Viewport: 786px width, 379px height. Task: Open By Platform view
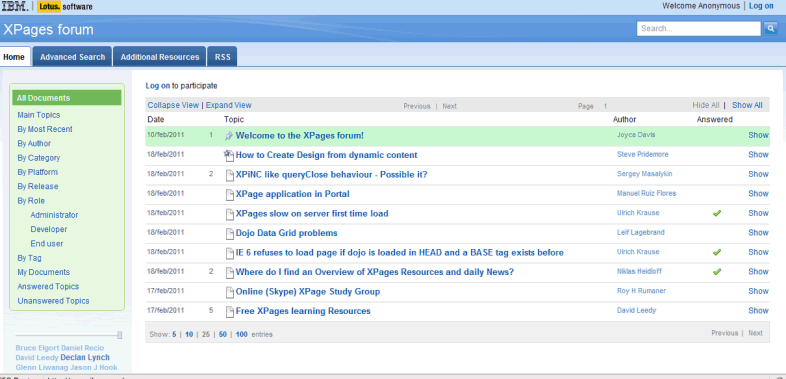(38, 172)
